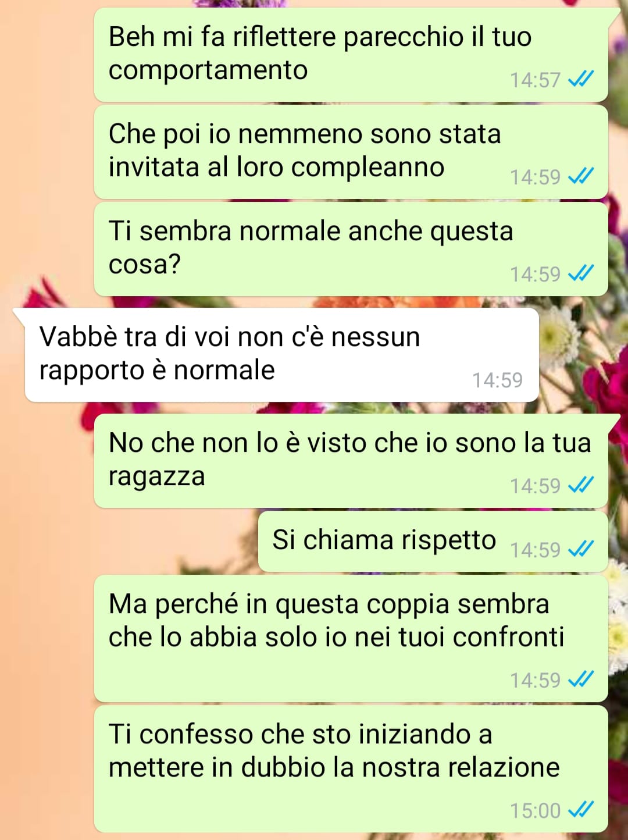
Task: Select the received message 'Vabbè tra di voi'
Action: tap(281, 355)
